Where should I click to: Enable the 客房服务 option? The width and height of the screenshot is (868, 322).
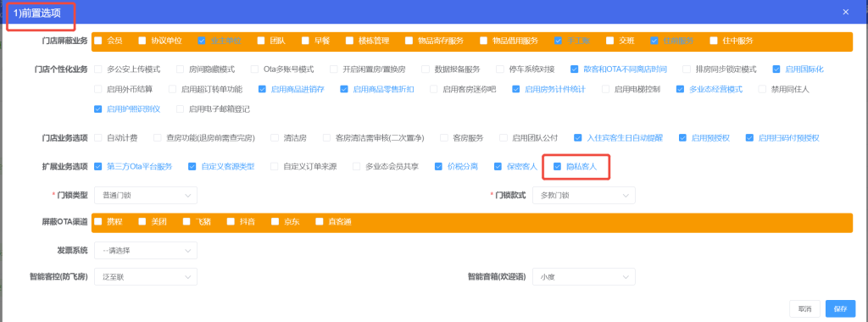click(x=444, y=138)
